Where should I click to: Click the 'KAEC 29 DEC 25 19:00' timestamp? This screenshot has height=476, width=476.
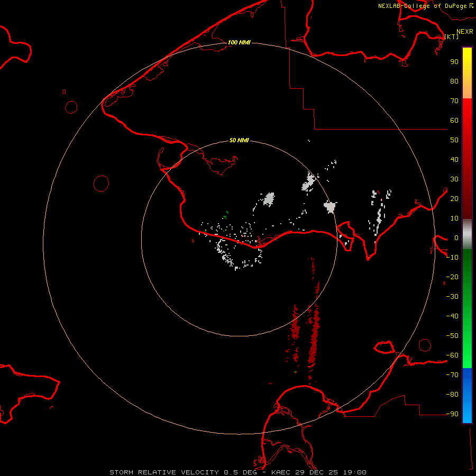click(x=319, y=472)
